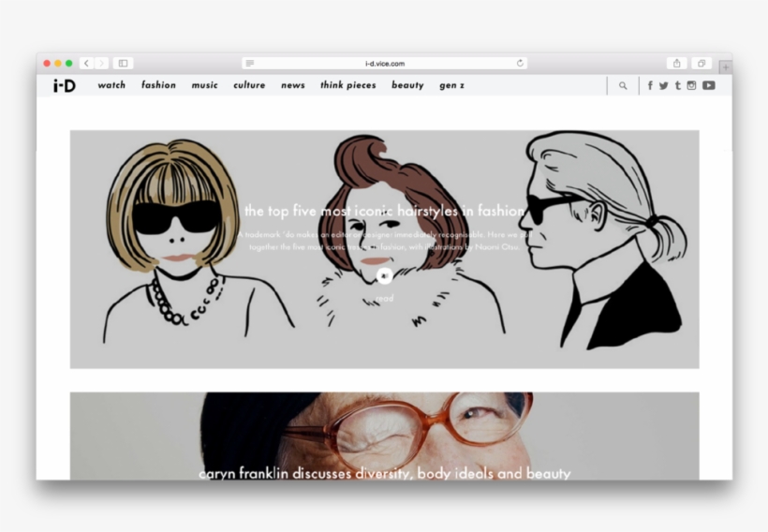Image resolution: width=768 pixels, height=532 pixels.
Task: Open the beauty section
Action: [x=407, y=85]
